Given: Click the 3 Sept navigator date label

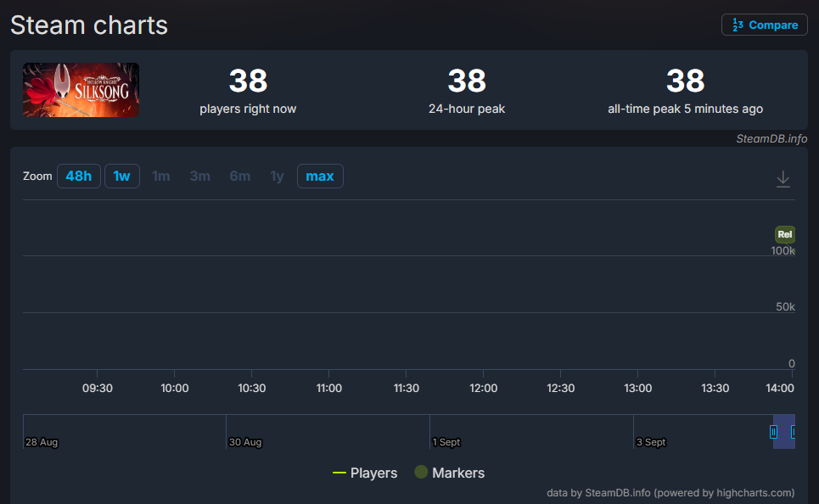Looking at the screenshot, I should (x=651, y=442).
